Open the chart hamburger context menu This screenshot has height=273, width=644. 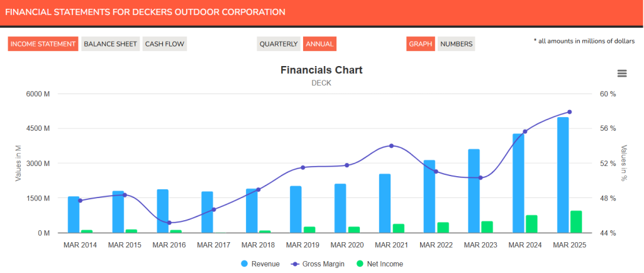(x=622, y=73)
